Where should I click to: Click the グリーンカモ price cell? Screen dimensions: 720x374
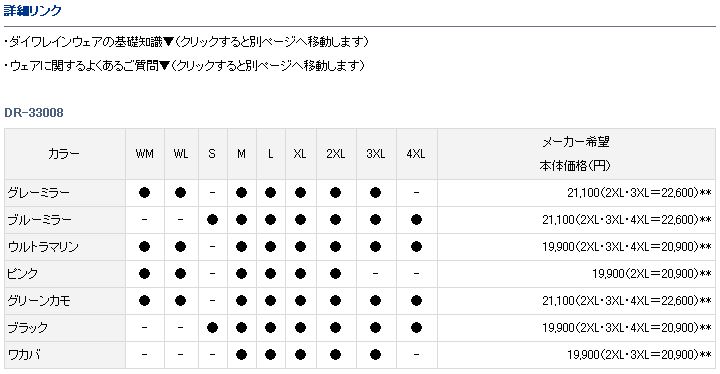pos(576,301)
